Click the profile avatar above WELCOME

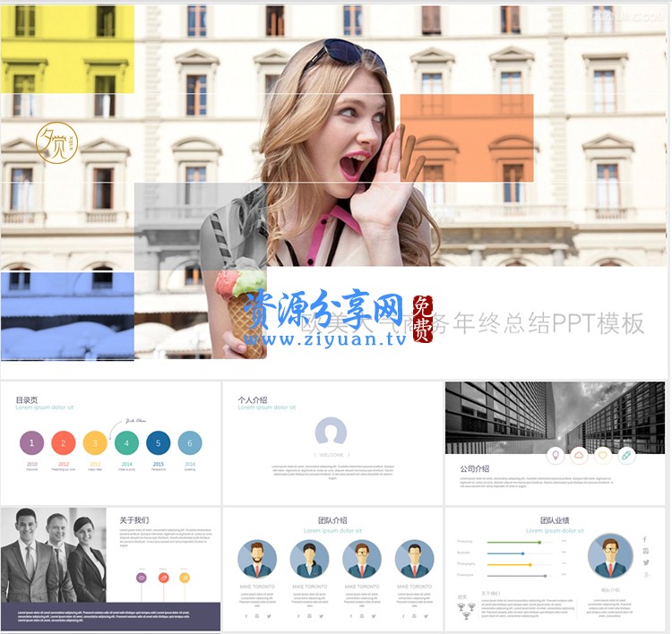331,433
